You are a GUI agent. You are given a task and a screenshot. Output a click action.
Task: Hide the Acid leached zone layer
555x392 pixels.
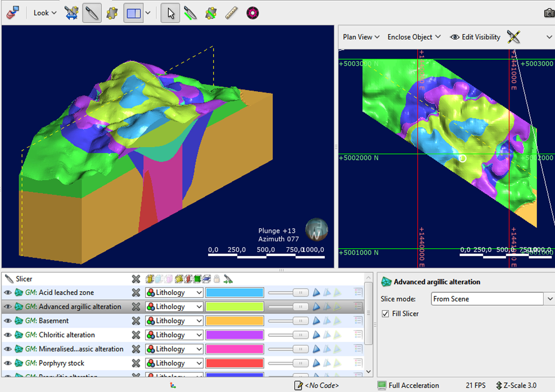pyautogui.click(x=8, y=293)
